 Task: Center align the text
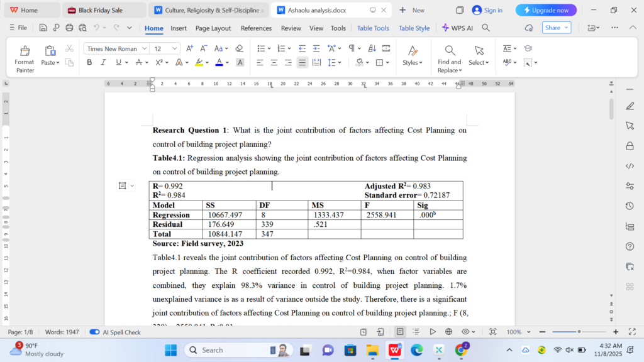tap(274, 62)
